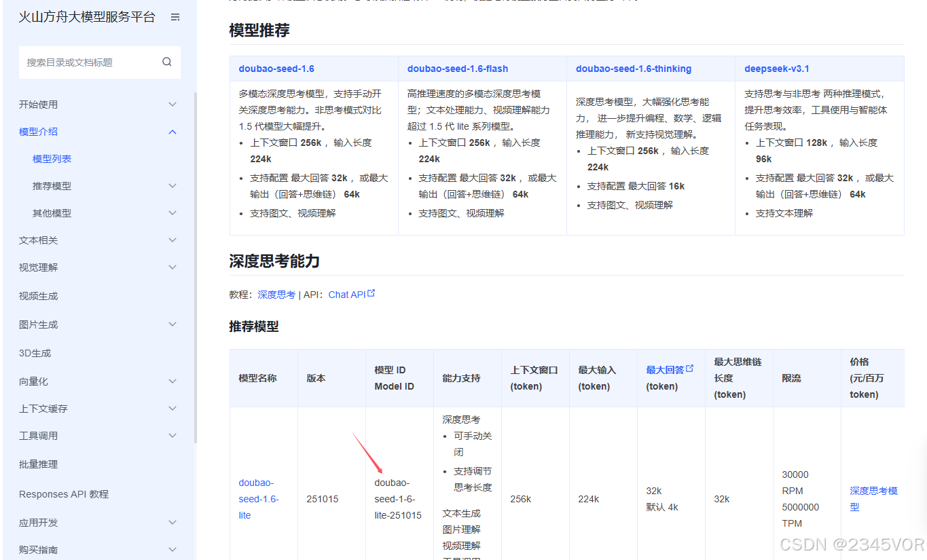927x560 pixels.
Task: Click the 30000 RPM rate limit text
Action: (x=795, y=483)
